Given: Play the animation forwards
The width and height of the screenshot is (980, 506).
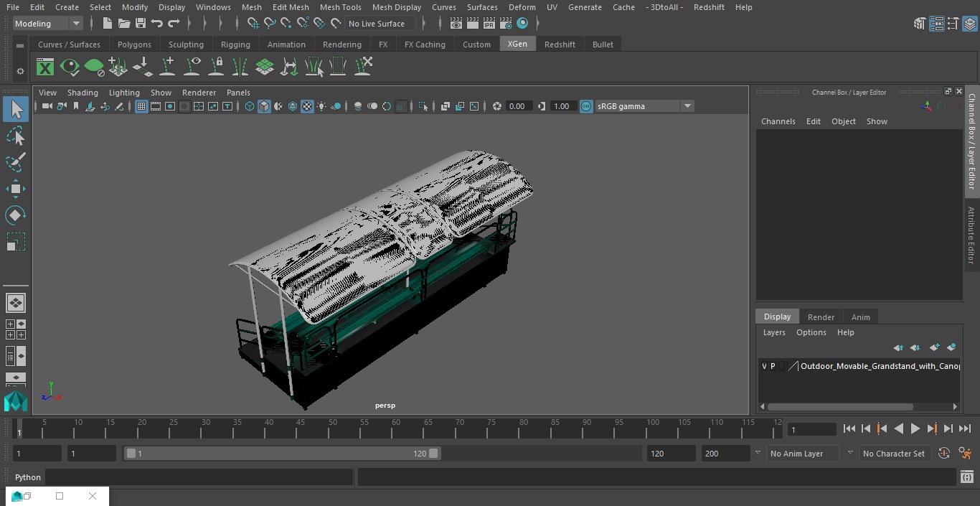Looking at the screenshot, I should pyautogui.click(x=915, y=428).
